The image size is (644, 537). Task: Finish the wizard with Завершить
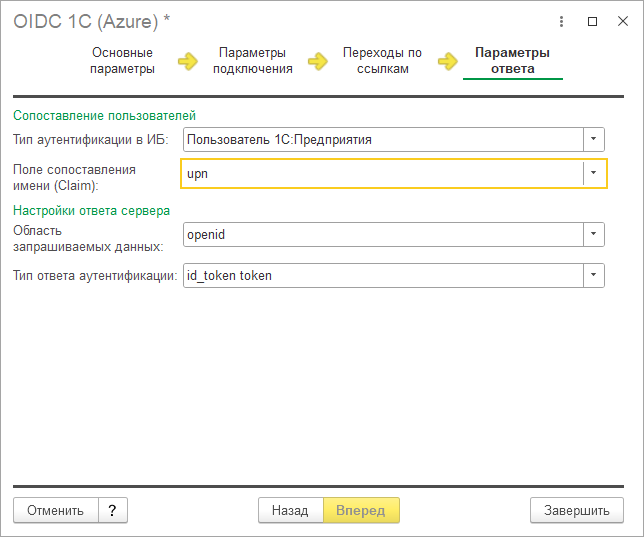(576, 510)
